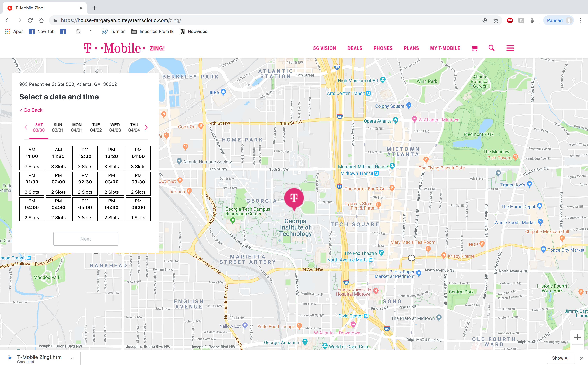Expand the T-Mobile Zing!.htm download options
Image resolution: width=588 pixels, height=367 pixels.
click(x=72, y=358)
